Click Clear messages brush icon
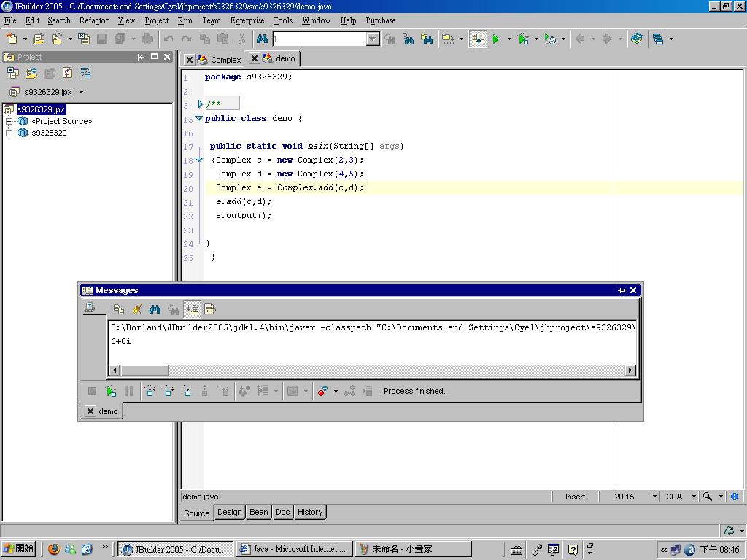The height and width of the screenshot is (560, 747). tap(137, 309)
